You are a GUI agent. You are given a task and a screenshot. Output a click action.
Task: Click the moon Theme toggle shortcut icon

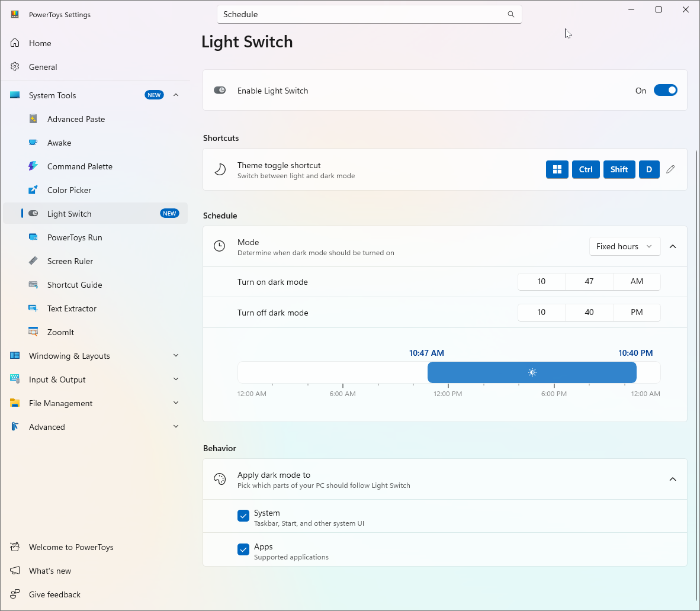point(220,169)
